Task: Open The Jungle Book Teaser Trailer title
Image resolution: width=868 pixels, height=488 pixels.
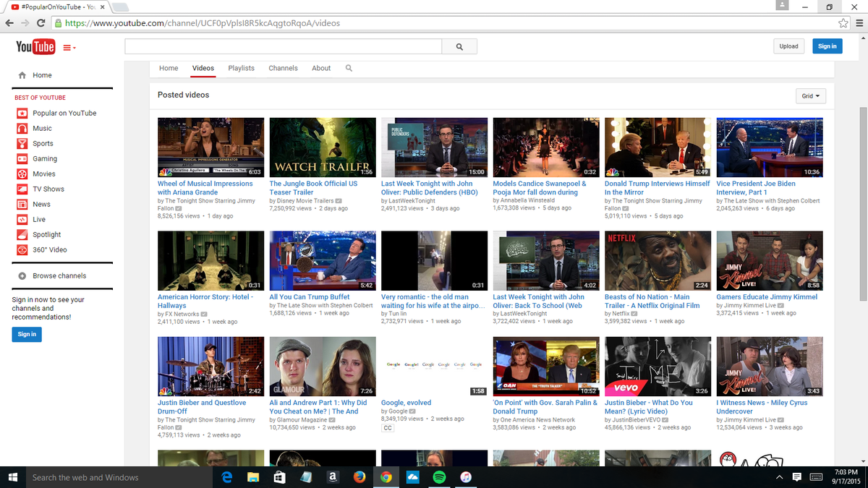Action: (x=313, y=188)
